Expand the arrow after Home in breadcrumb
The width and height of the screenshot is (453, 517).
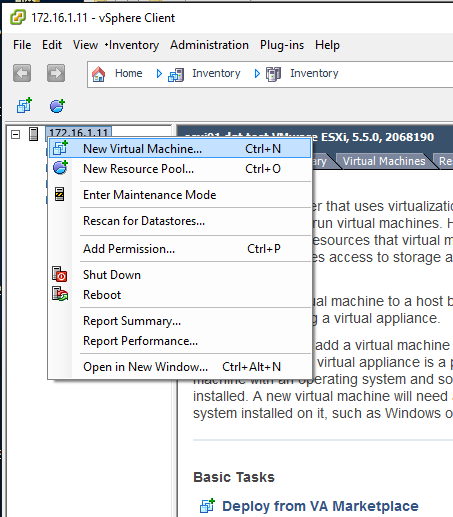coord(159,73)
